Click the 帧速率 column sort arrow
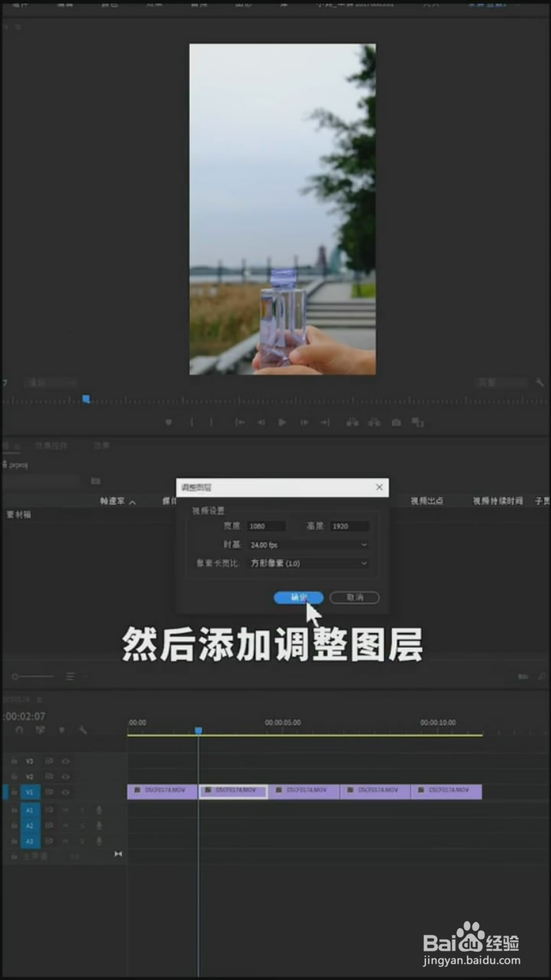551x980 pixels. click(132, 502)
